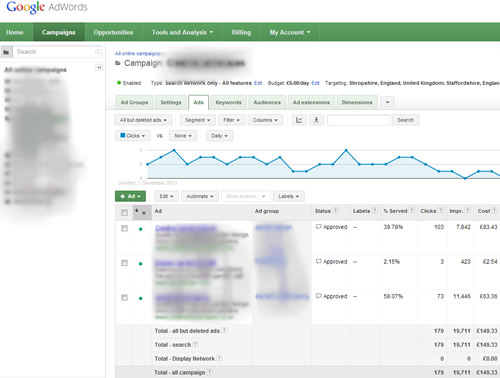
Task: Switch to the Ad extensions tab
Action: click(311, 102)
